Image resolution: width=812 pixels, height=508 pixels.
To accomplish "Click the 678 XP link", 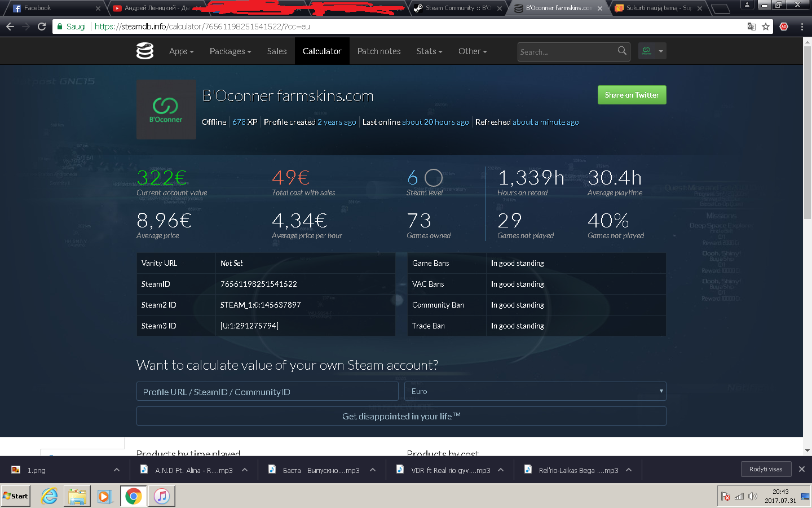I will [x=245, y=122].
